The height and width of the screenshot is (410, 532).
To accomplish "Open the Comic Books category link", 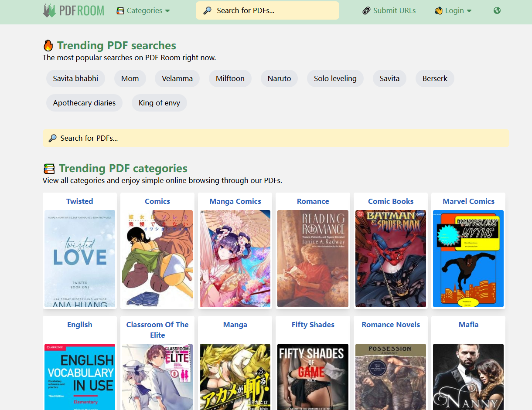I will pyautogui.click(x=391, y=201).
